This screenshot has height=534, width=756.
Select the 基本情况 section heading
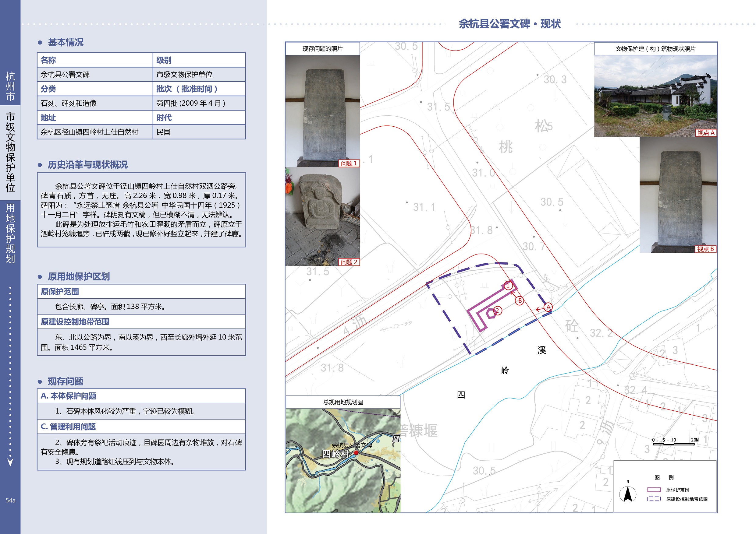[66, 42]
